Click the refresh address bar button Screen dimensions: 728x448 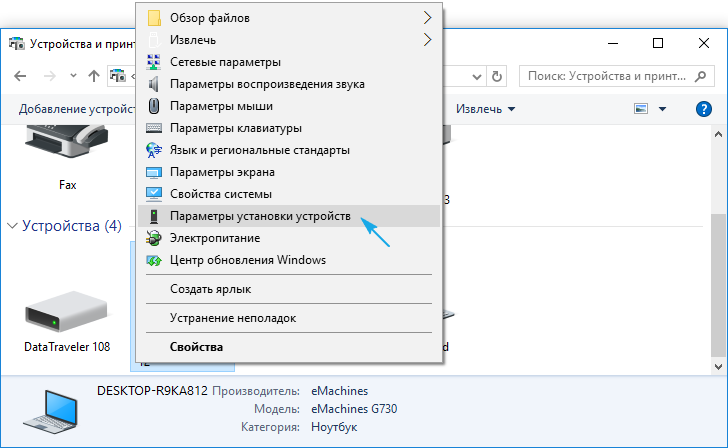pyautogui.click(x=497, y=75)
